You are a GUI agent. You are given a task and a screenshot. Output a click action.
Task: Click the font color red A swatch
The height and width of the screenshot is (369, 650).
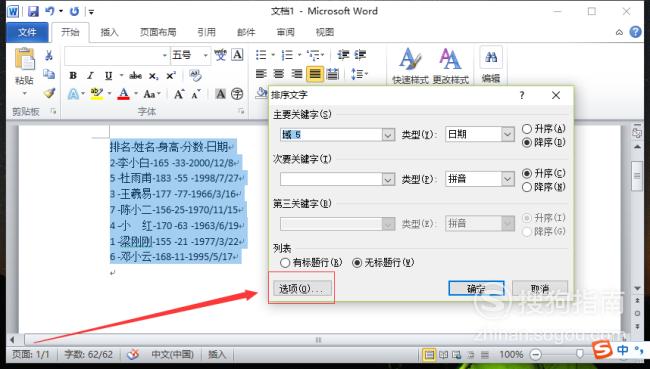point(124,94)
